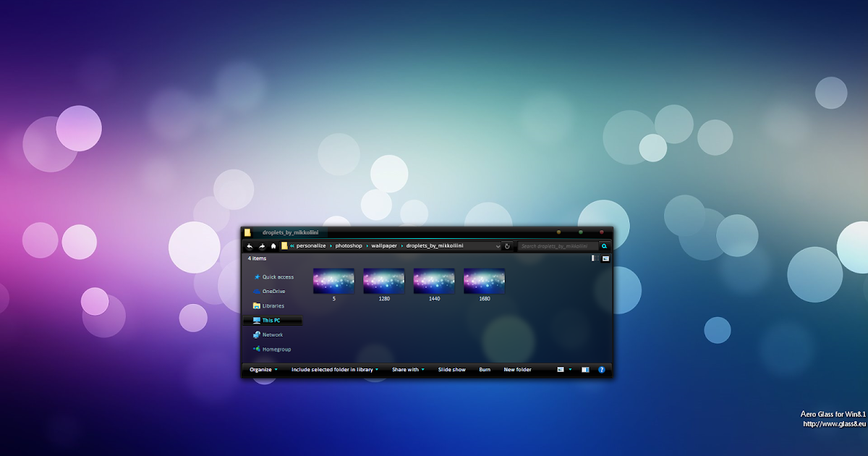Open Help with the question mark icon
868x456 pixels.
[601, 369]
